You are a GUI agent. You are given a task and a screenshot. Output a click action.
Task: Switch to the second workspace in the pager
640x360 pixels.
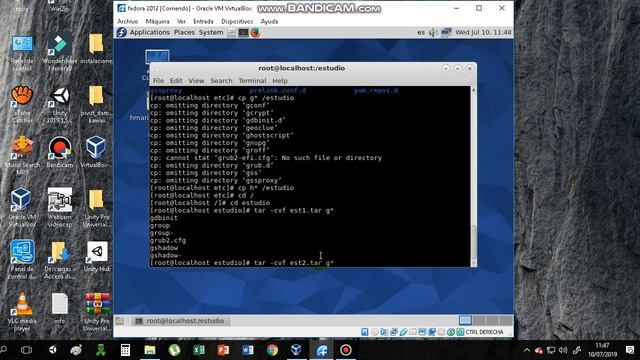click(x=479, y=320)
